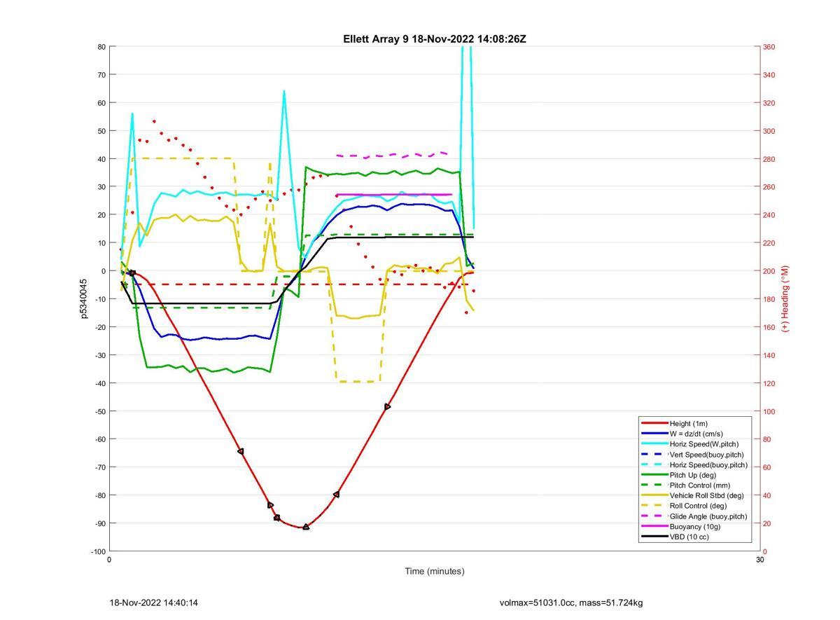Click the red '320' heading axis tick label

coord(769,103)
